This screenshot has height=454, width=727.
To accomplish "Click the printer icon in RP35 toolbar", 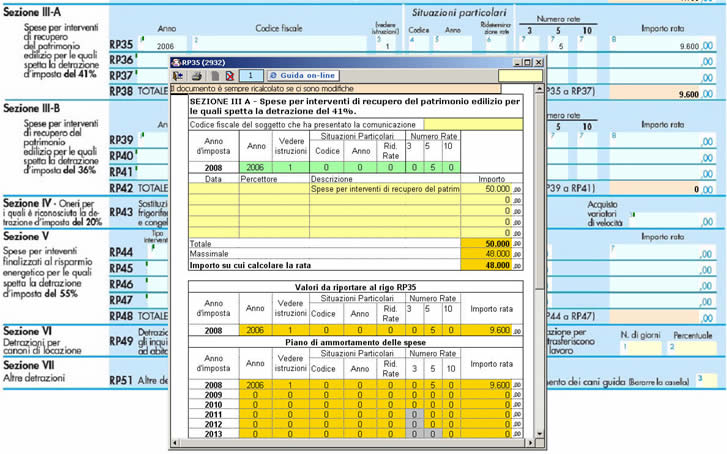I will click(x=197, y=75).
